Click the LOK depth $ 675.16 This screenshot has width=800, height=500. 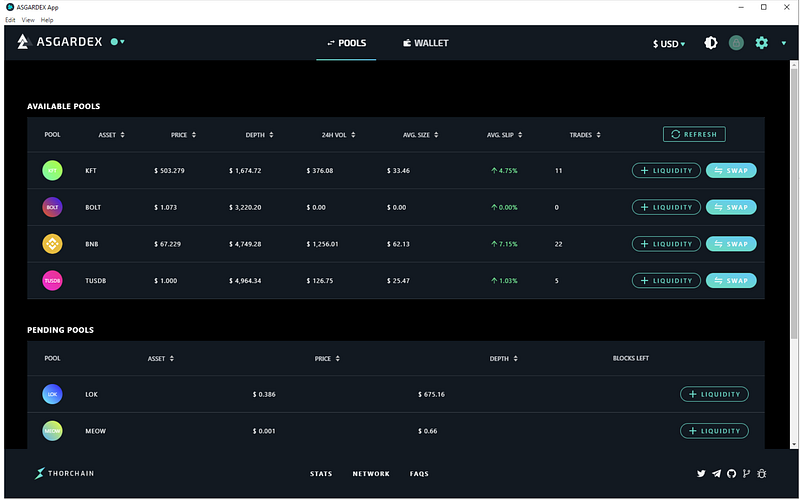[431, 394]
